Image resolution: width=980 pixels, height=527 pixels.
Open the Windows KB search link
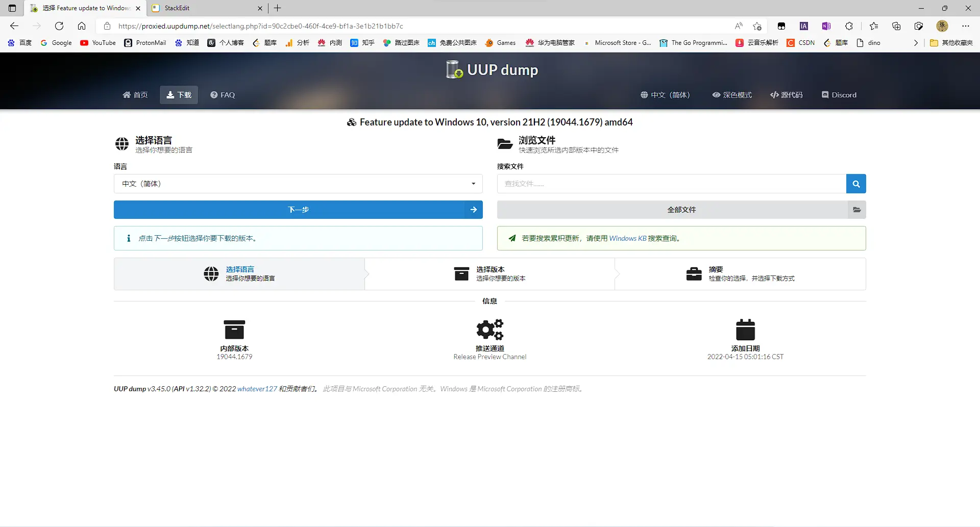coord(628,238)
